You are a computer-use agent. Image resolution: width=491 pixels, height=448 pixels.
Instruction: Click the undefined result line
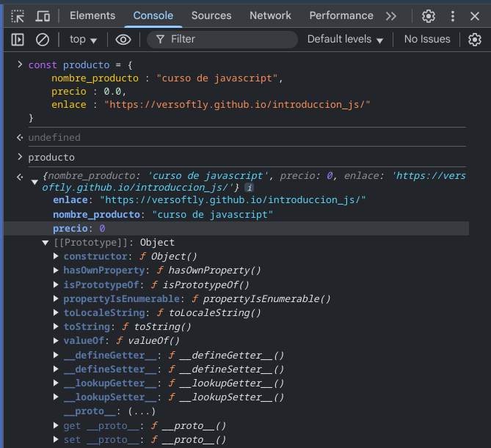coord(54,137)
